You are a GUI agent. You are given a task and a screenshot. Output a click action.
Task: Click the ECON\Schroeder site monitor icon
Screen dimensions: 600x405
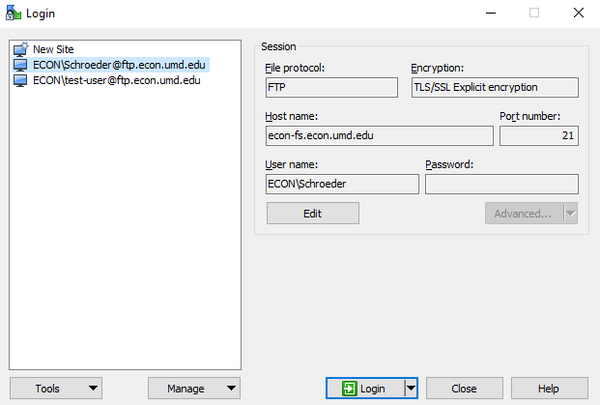(20, 65)
